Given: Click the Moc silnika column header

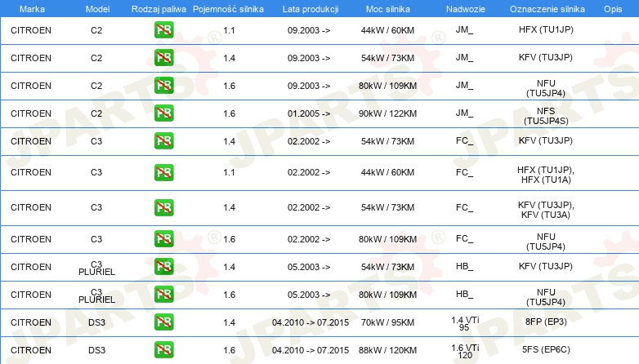Looking at the screenshot, I should (x=388, y=9).
